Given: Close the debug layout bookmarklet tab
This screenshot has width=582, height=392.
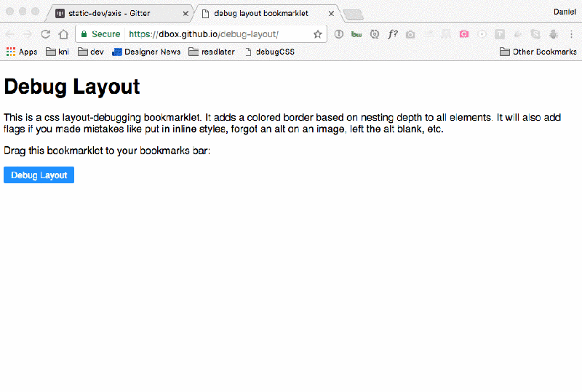Looking at the screenshot, I should pyautogui.click(x=331, y=14).
